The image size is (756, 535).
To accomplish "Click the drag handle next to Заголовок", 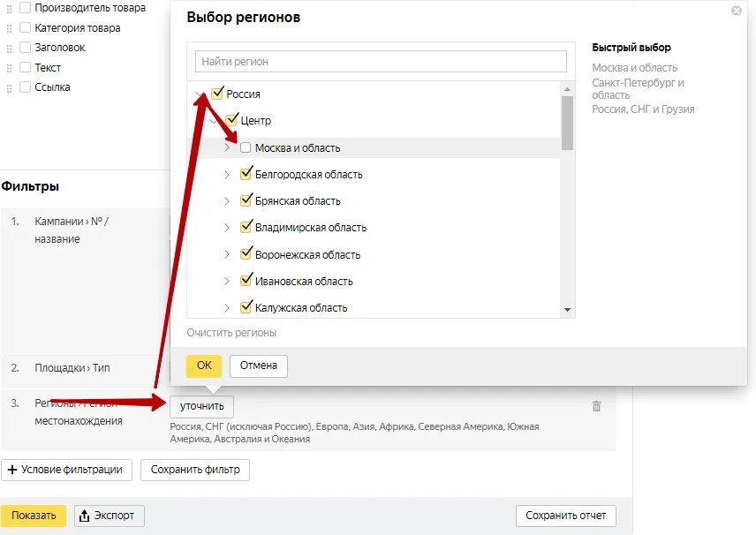I will pyautogui.click(x=10, y=48).
